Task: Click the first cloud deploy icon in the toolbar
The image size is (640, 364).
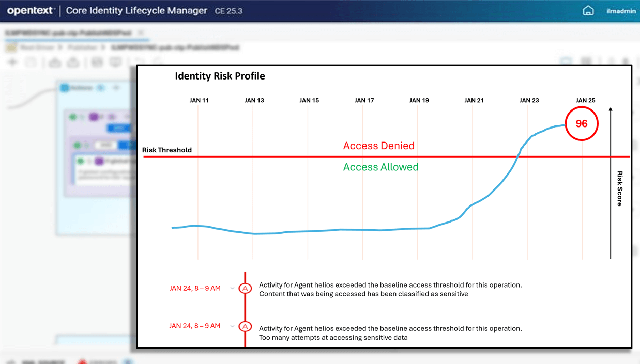Action: tap(54, 61)
